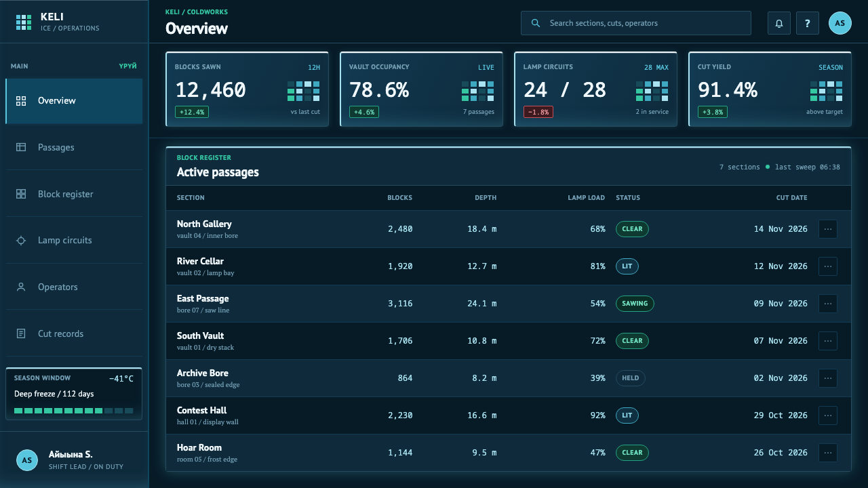The width and height of the screenshot is (868, 488).
Task: Open notifications bell icon
Action: (779, 23)
